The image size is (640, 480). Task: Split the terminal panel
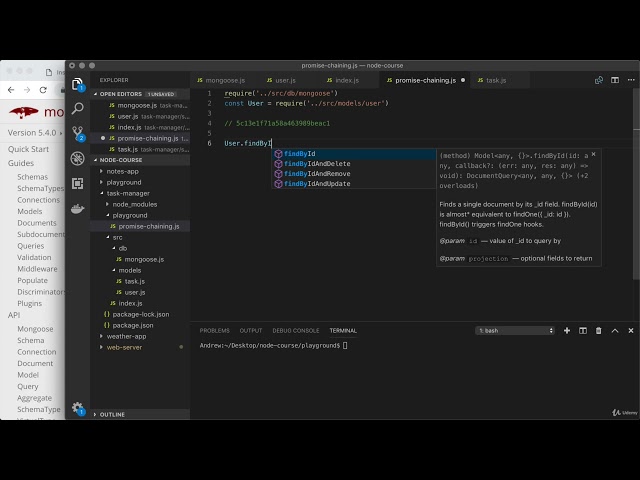[583, 331]
